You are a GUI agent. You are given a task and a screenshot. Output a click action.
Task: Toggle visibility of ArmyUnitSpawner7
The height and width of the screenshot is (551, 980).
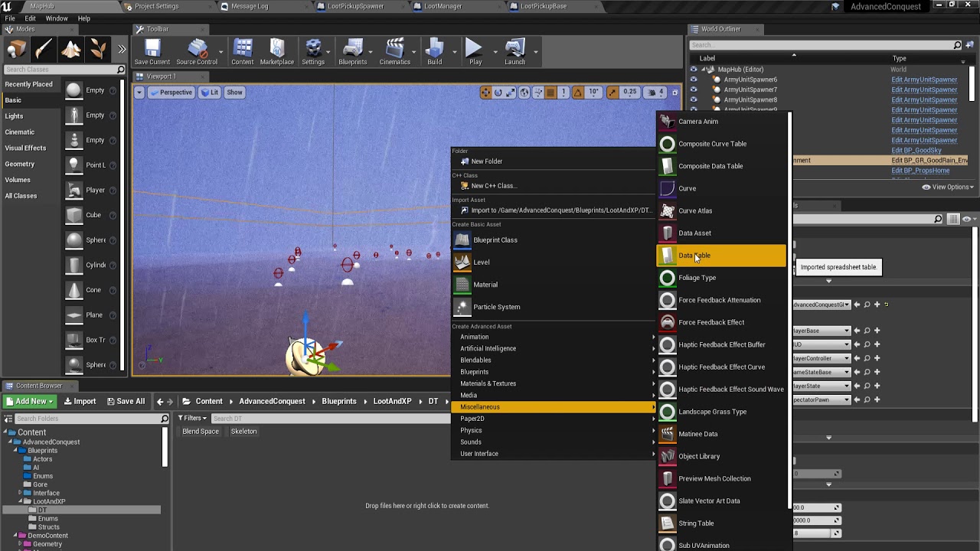(694, 90)
